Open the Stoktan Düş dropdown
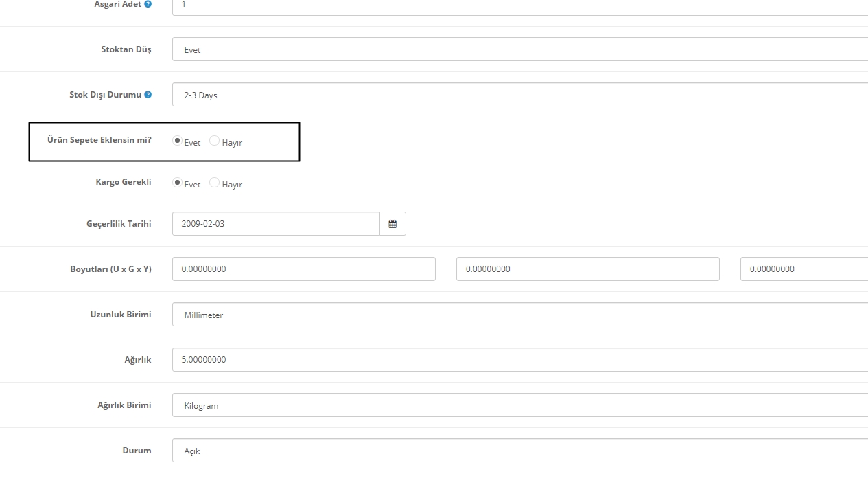Viewport: 868px width, 478px height. (520, 49)
